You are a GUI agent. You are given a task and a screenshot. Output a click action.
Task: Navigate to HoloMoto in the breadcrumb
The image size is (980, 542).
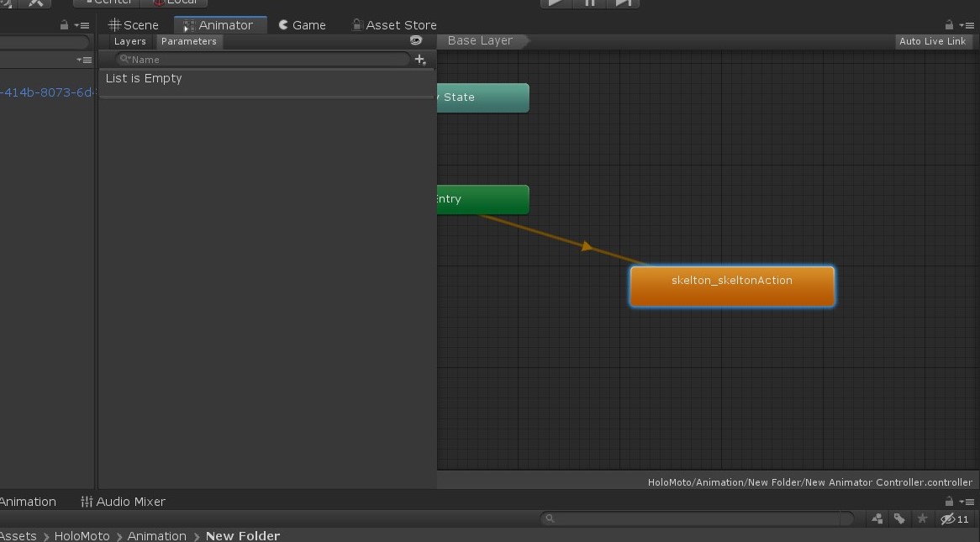point(82,536)
